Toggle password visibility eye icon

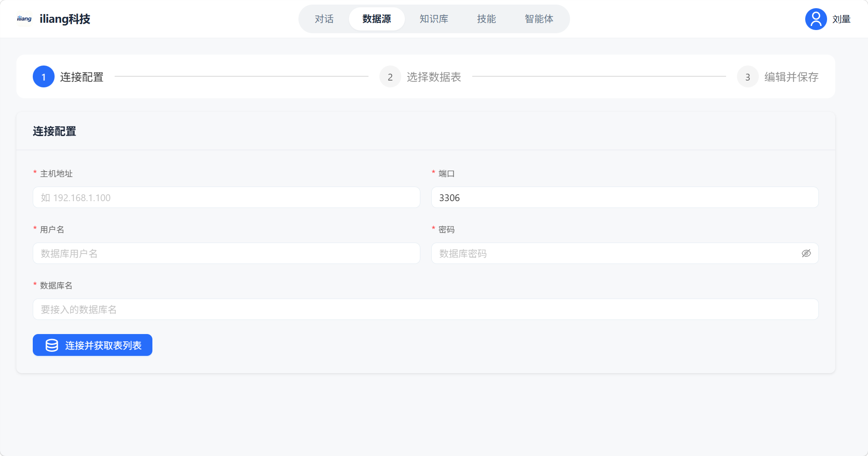point(806,253)
